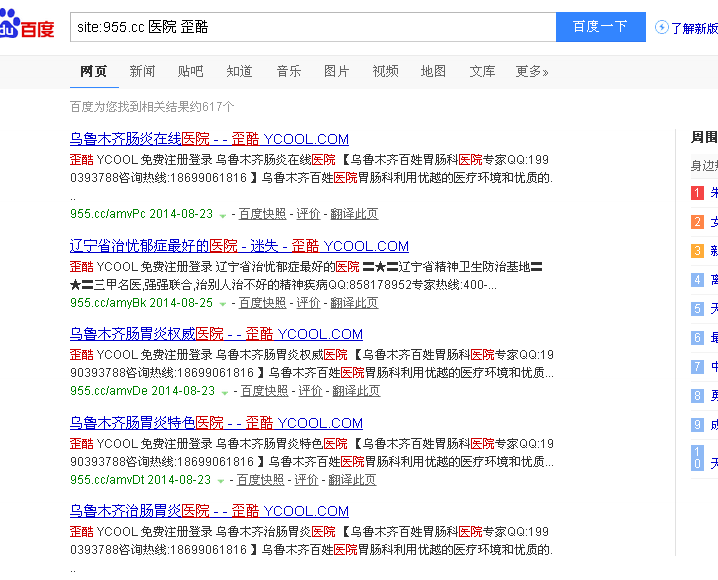This screenshot has height=580, width=718.
Task: Click 翻译此页 for the 955.cc/amvDt result
Action: [353, 479]
